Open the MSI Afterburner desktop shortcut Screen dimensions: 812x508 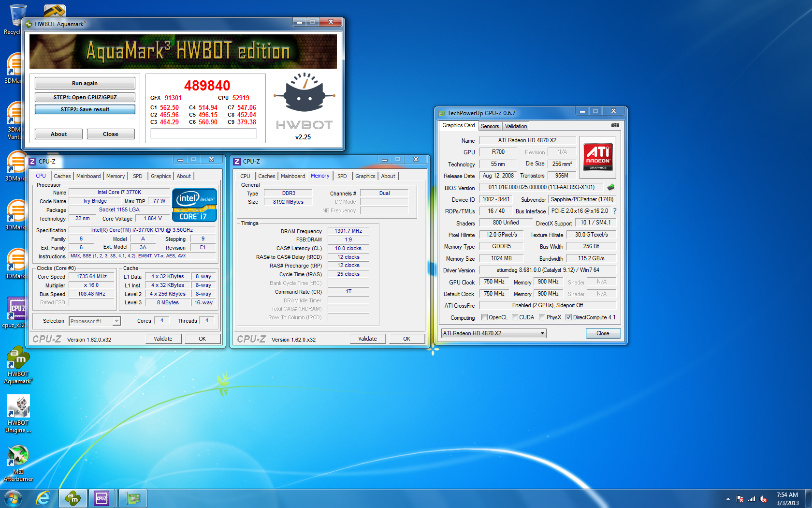[x=18, y=463]
